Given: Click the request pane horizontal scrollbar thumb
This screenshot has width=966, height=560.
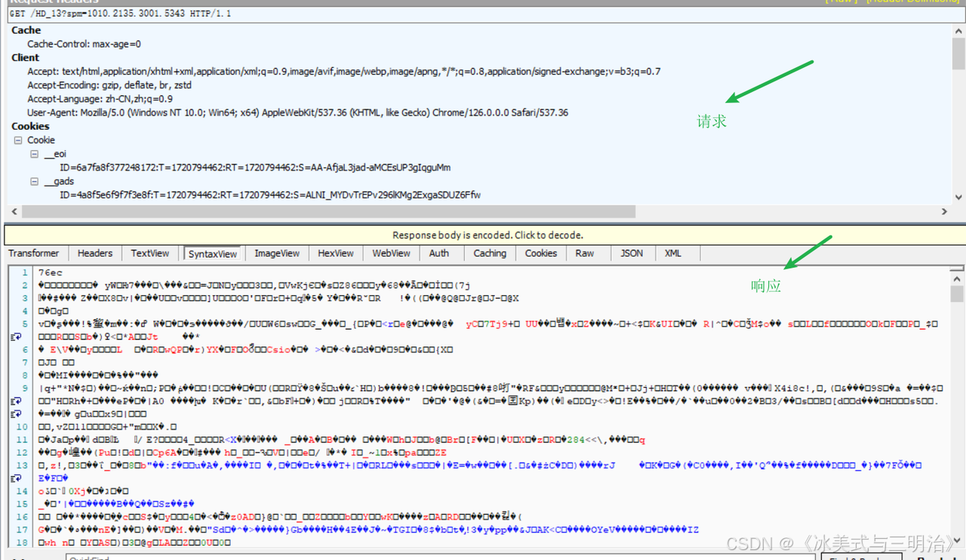Looking at the screenshot, I should click(328, 212).
